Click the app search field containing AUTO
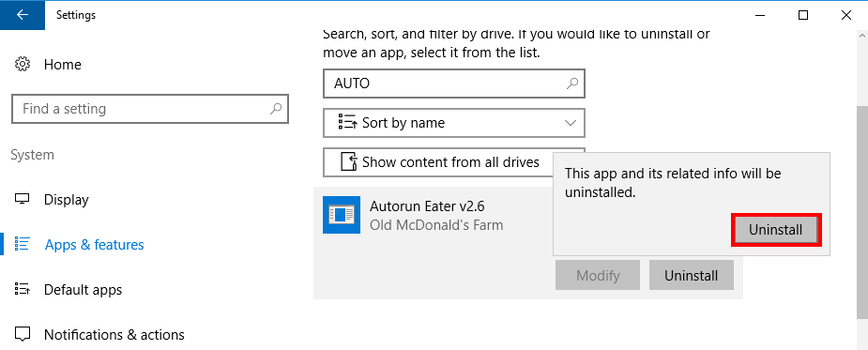 click(x=454, y=84)
